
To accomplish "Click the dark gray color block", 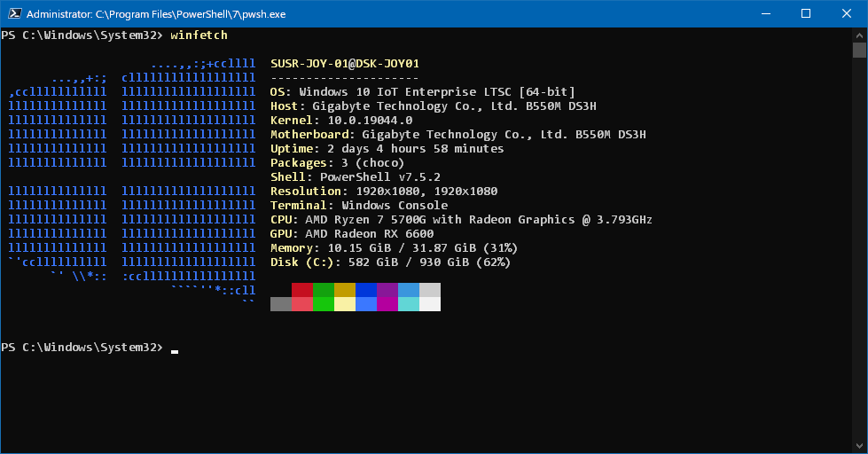I will tap(281, 304).
